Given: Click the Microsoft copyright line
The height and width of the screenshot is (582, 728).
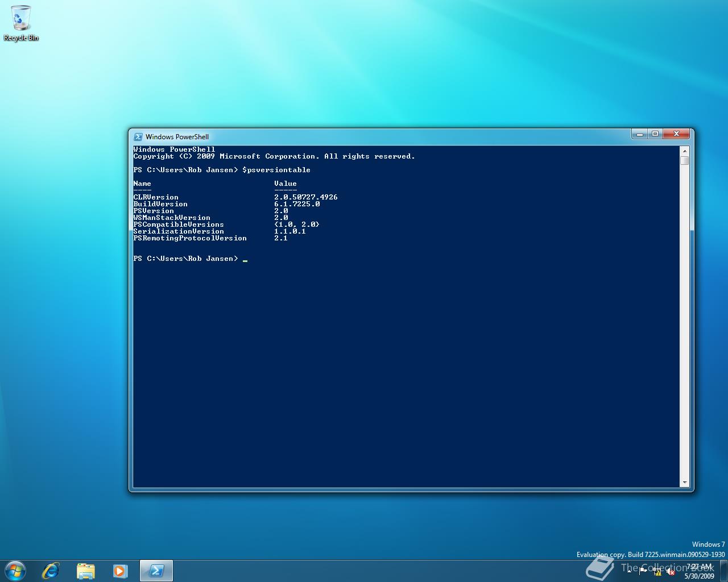Looking at the screenshot, I should coord(274,156).
